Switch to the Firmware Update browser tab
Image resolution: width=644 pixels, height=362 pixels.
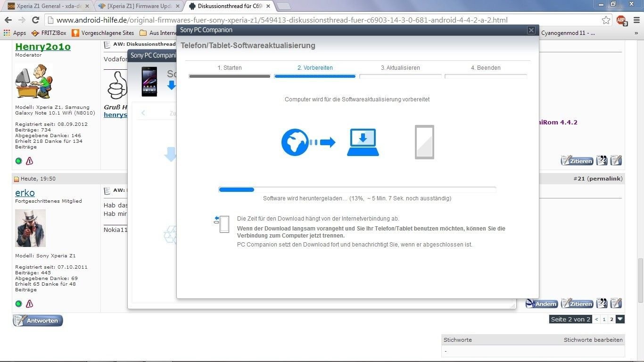[x=137, y=6]
